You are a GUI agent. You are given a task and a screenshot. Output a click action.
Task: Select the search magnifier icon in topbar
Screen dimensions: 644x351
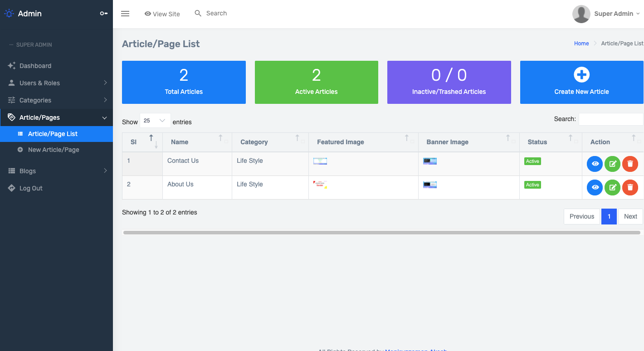[x=198, y=13]
